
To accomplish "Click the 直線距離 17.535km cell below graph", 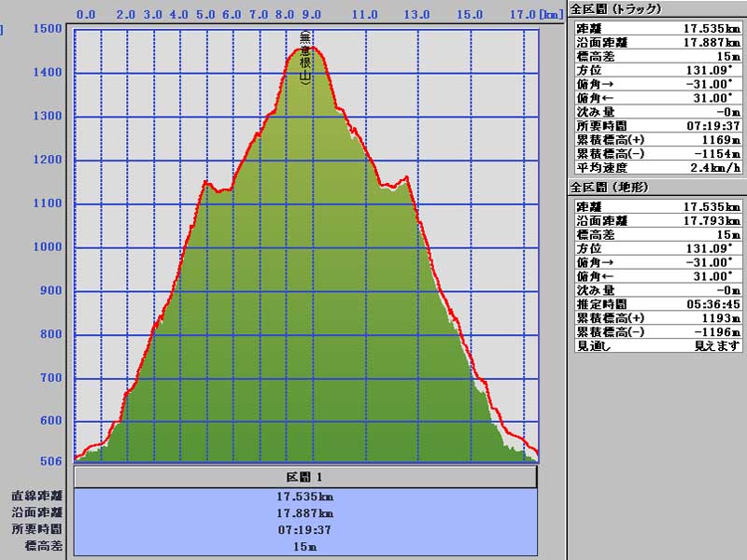I will (x=305, y=497).
